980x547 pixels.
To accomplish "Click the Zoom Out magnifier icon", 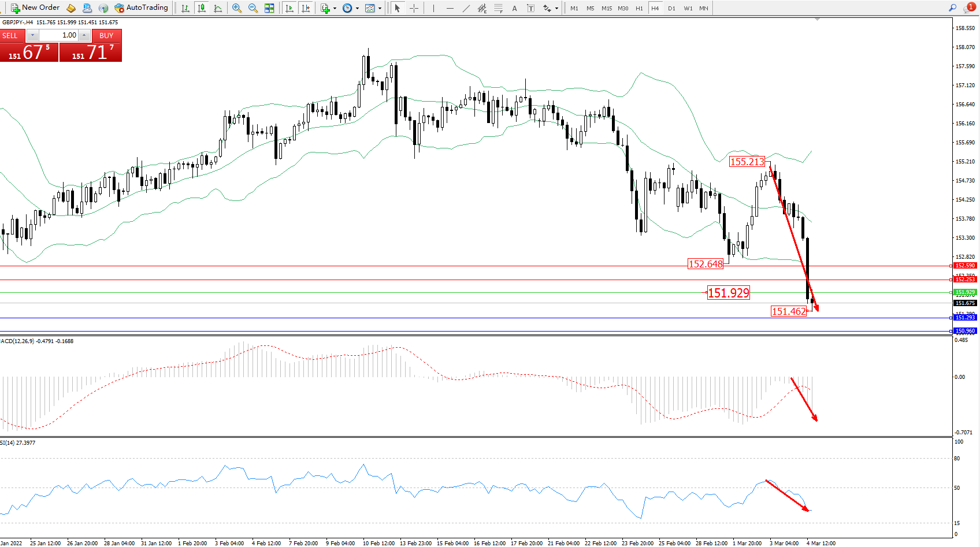I will coord(253,8).
